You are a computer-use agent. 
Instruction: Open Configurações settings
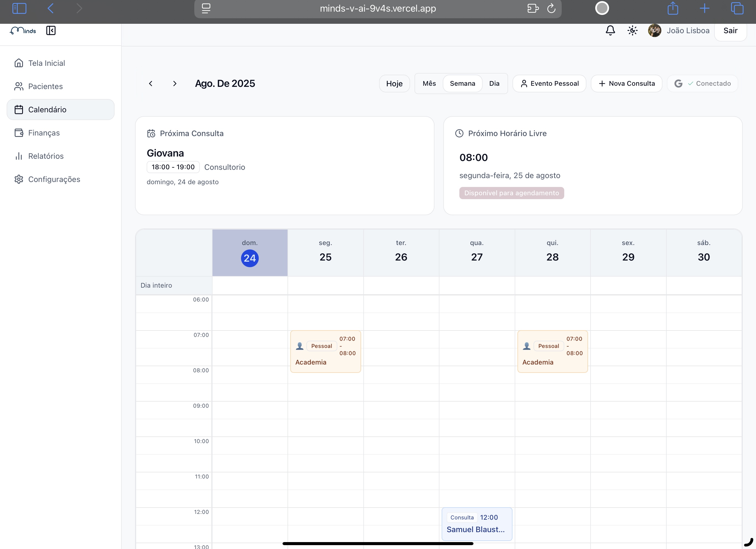(60, 179)
